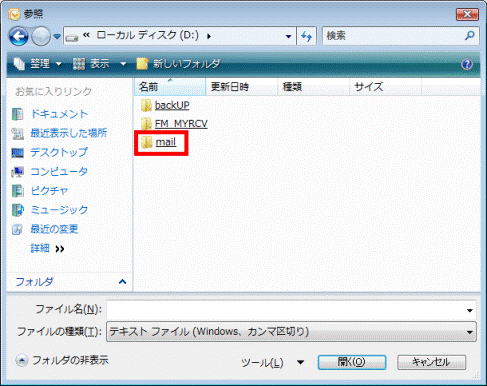Open コンピュータ link

[59, 171]
